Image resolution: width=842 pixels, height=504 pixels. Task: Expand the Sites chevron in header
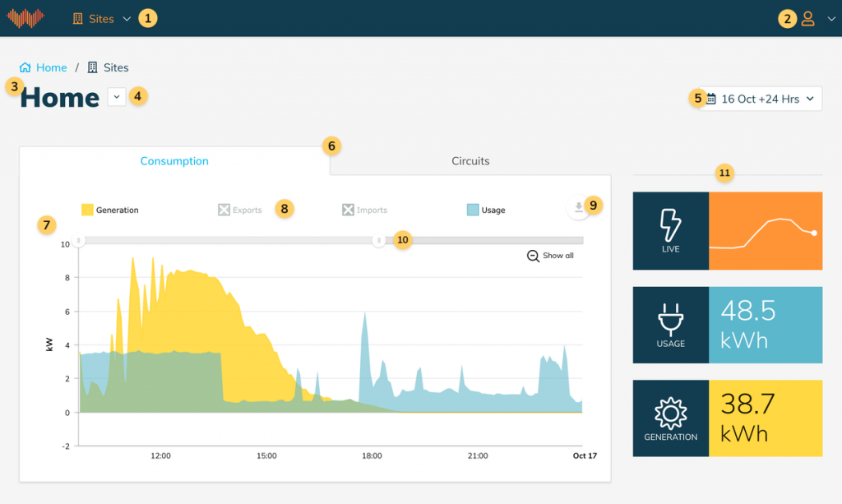pyautogui.click(x=127, y=19)
